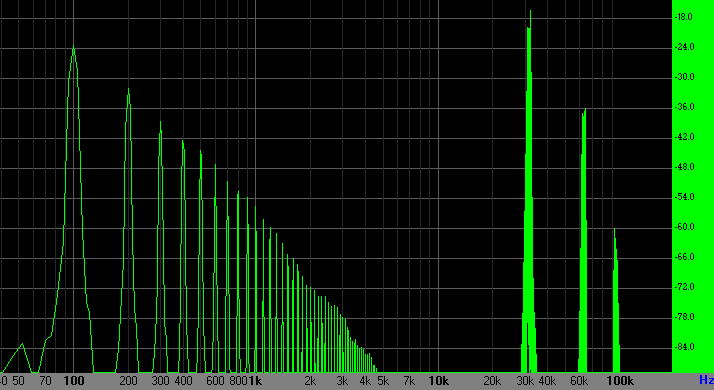Click the 300 frequency axis label
The height and width of the screenshot is (390, 714).
click(160, 381)
